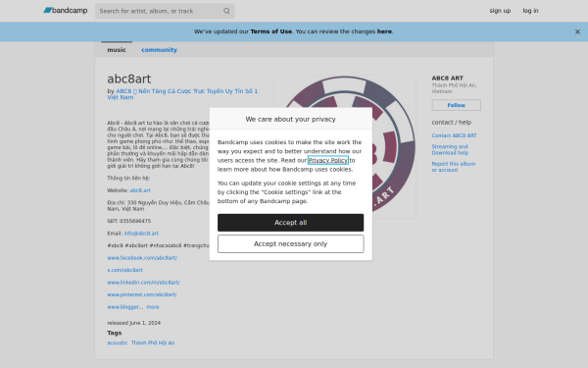Open the sign up link
The width and height of the screenshot is (588, 368).
tap(500, 11)
